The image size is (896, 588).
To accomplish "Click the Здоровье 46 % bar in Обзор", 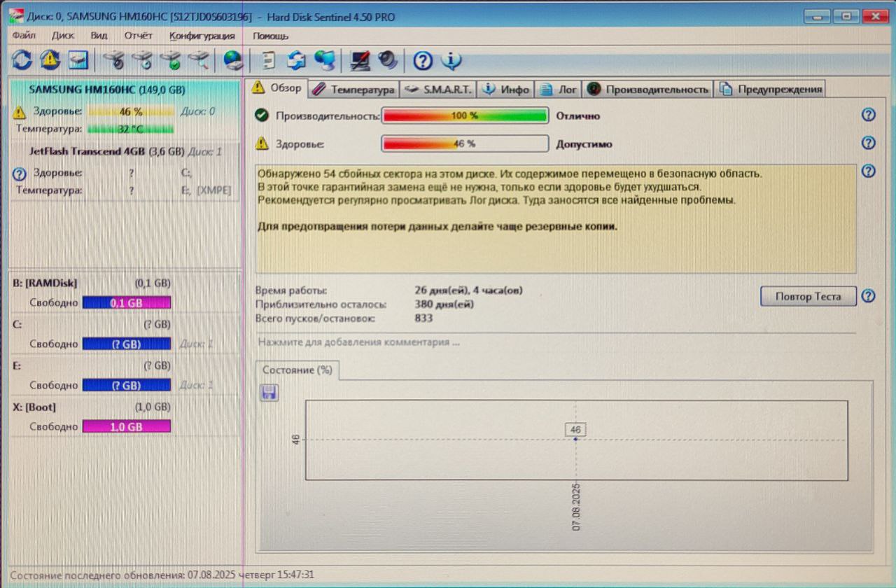I will pos(465,143).
